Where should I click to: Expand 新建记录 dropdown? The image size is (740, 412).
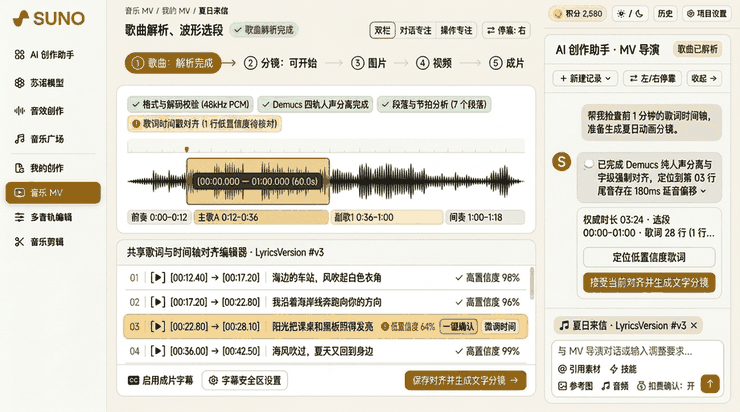(x=585, y=78)
